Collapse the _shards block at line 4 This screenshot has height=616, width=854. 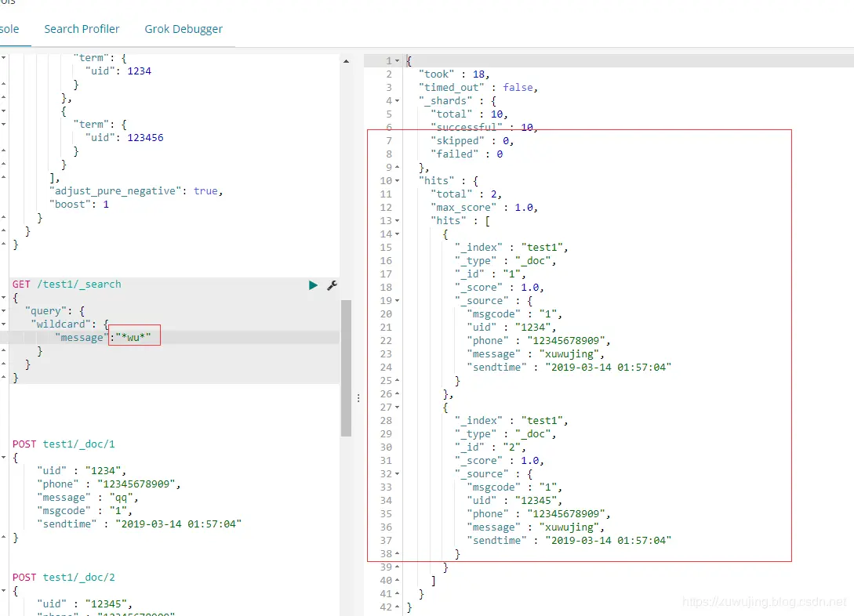(x=397, y=100)
